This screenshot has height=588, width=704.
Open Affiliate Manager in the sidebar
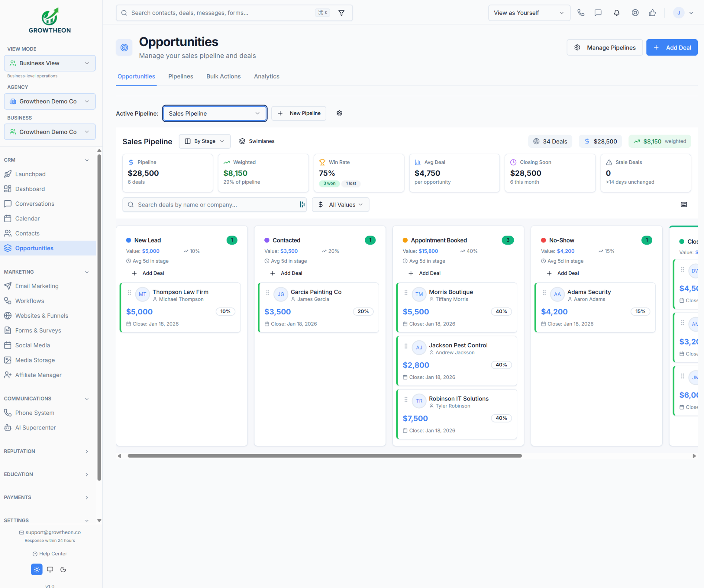point(48,375)
